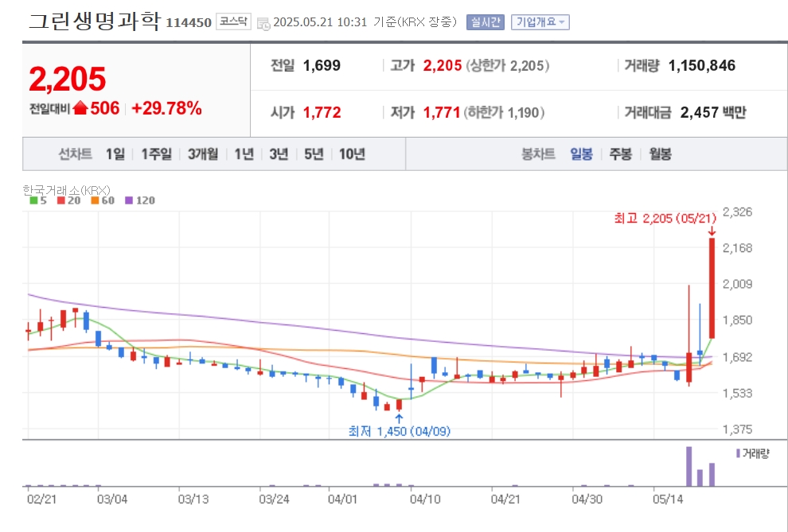Click the 코스닥 market badge

232,22
